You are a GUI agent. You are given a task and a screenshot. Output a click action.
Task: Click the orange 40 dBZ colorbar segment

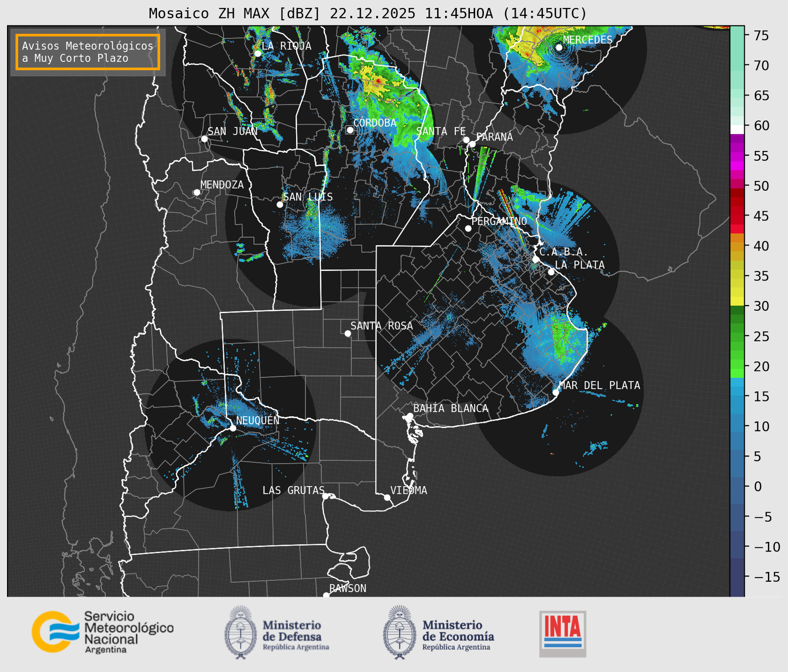pyautogui.click(x=737, y=246)
